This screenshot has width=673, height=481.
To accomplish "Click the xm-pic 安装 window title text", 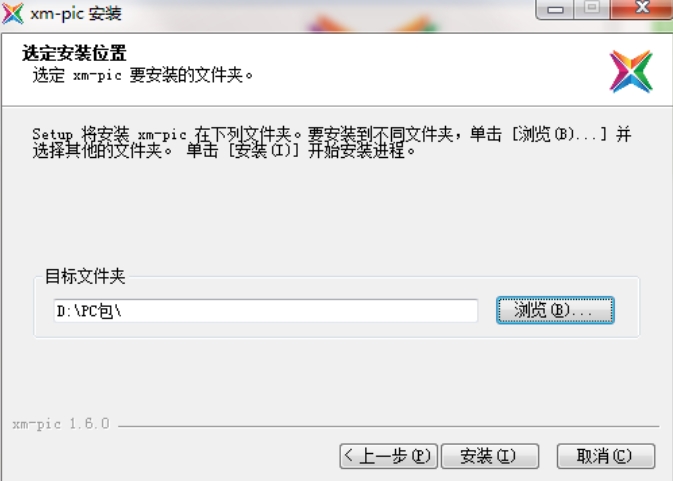I will [76, 14].
